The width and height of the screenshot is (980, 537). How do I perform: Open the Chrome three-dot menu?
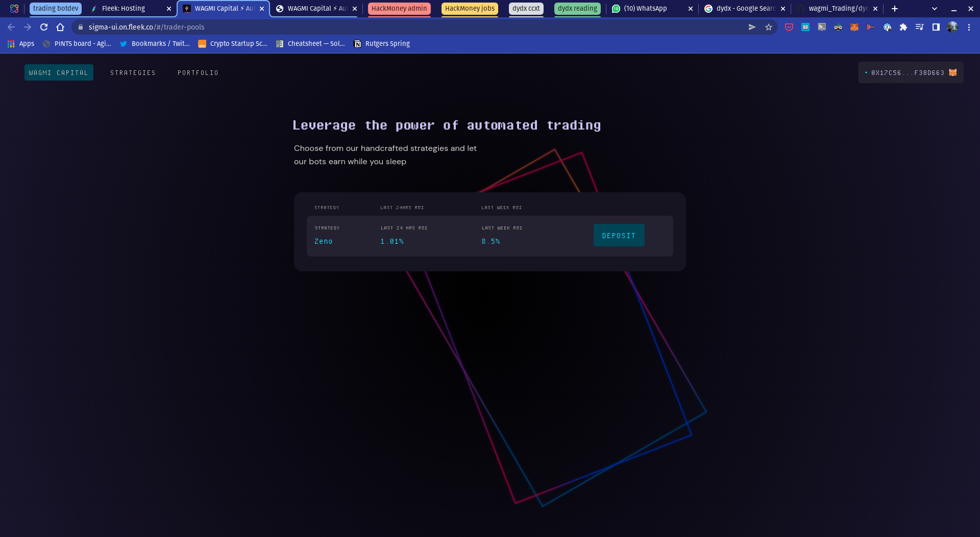[x=969, y=27]
